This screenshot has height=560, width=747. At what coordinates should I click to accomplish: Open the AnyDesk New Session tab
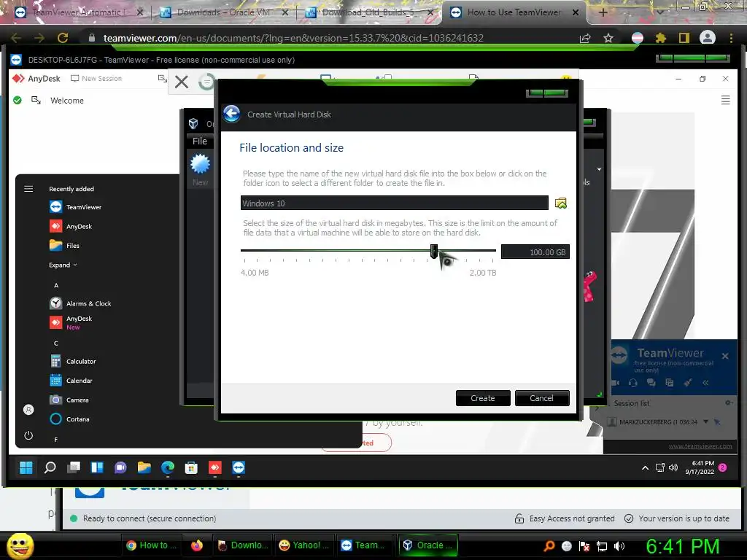tap(96, 78)
